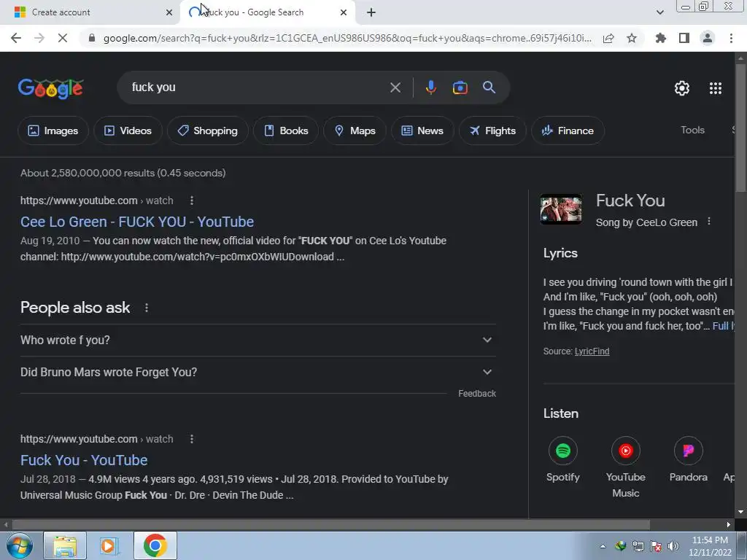747x560 pixels.
Task: Open search by image camera icon
Action: tap(460, 87)
